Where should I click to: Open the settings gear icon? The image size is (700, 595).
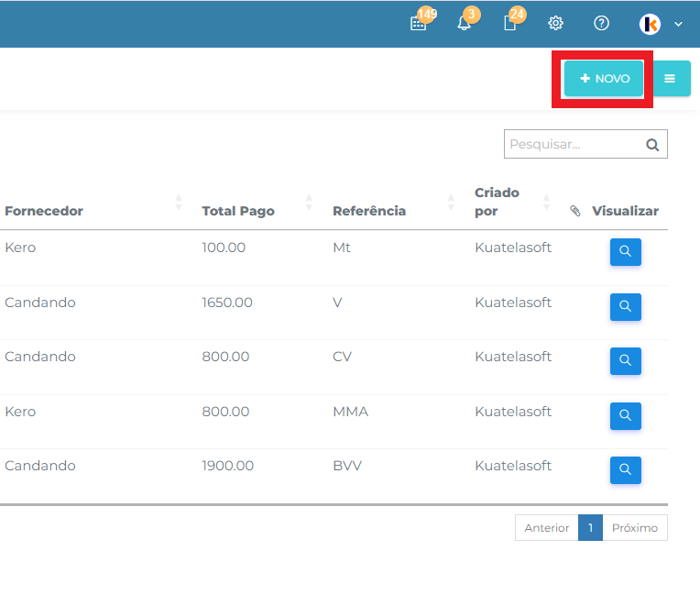[x=556, y=23]
